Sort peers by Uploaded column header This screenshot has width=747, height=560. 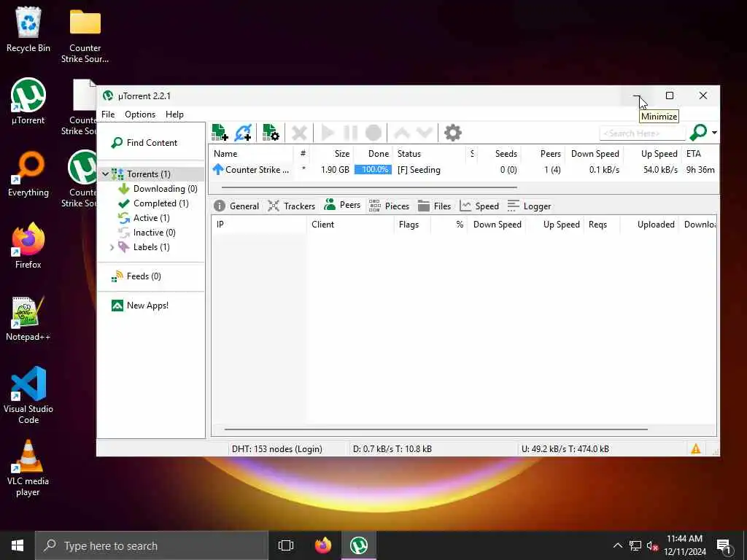tap(650, 225)
